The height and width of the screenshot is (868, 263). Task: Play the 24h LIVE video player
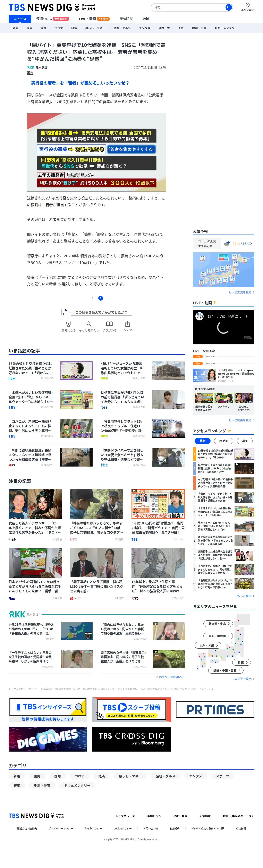click(x=223, y=327)
